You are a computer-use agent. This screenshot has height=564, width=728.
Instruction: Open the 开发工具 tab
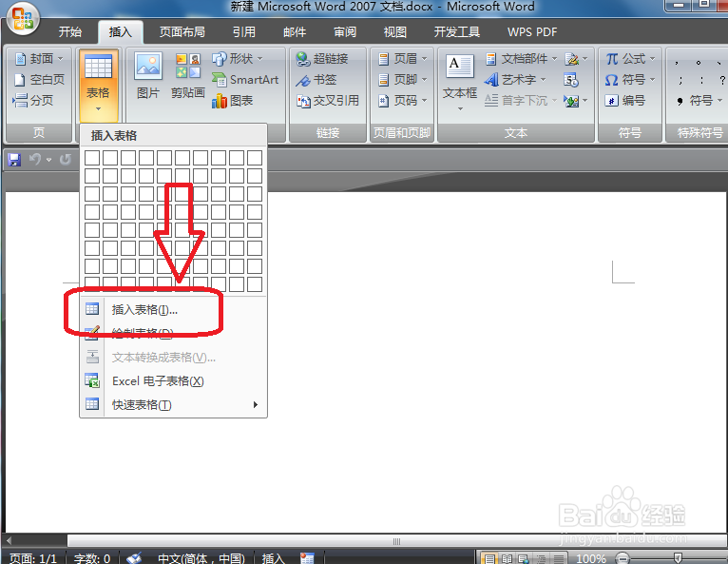click(457, 32)
